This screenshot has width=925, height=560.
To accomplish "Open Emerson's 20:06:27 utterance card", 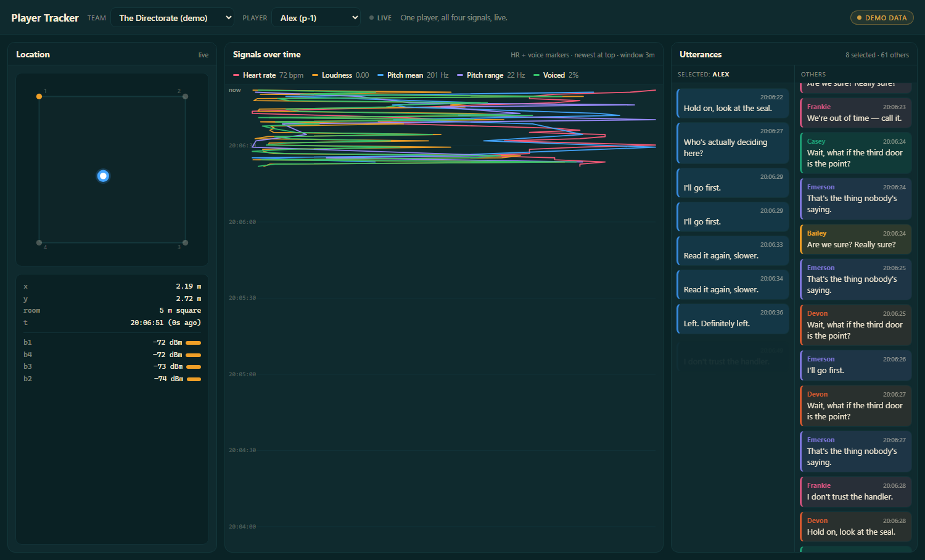I will pos(855,451).
